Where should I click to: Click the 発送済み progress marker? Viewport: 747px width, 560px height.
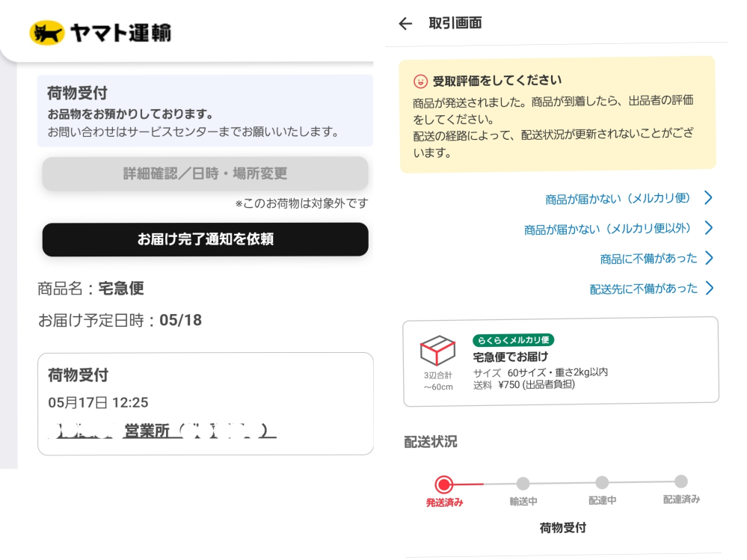[444, 484]
